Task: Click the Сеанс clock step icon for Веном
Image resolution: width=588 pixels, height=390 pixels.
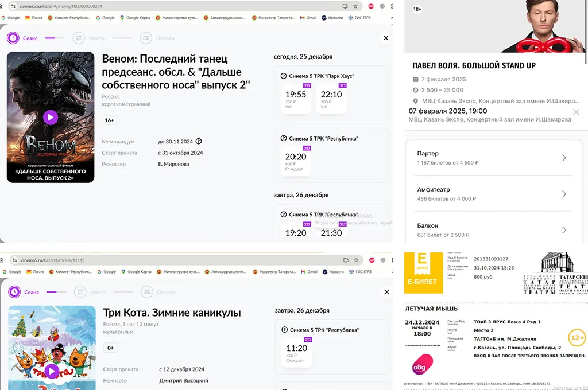Action: [13, 38]
